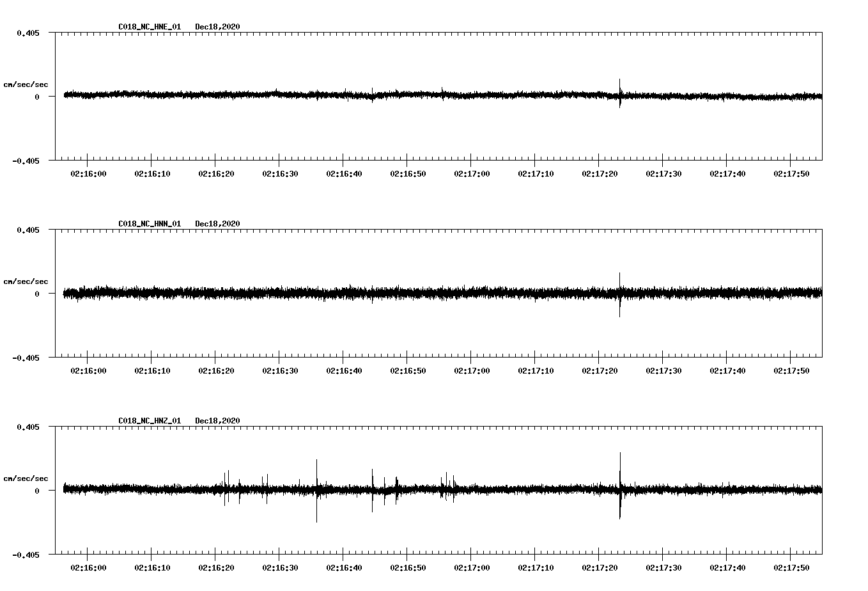Click the Dec18,2020 date on the bottom plot
868x591 pixels.
[217, 420]
